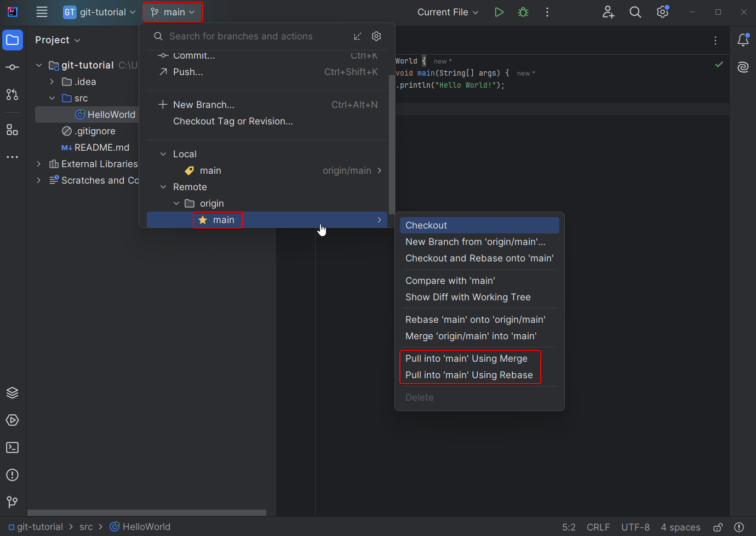Image resolution: width=756 pixels, height=536 pixels.
Task: Select README.md in project tree
Action: (101, 147)
